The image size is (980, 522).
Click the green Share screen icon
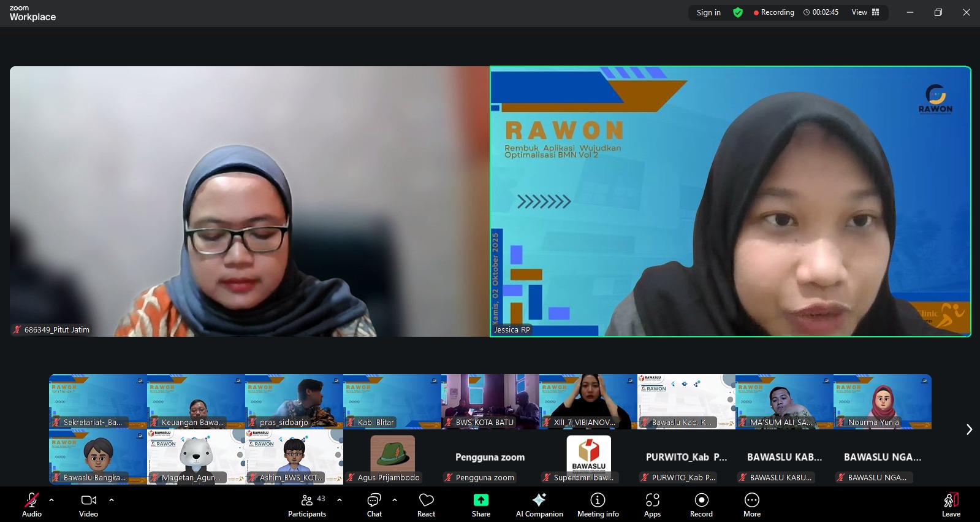[x=481, y=500]
